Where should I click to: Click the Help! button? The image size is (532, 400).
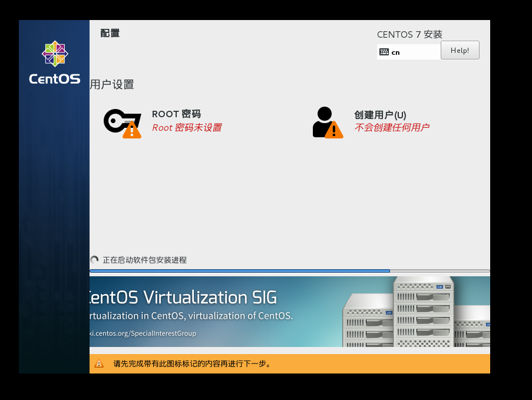[460, 50]
